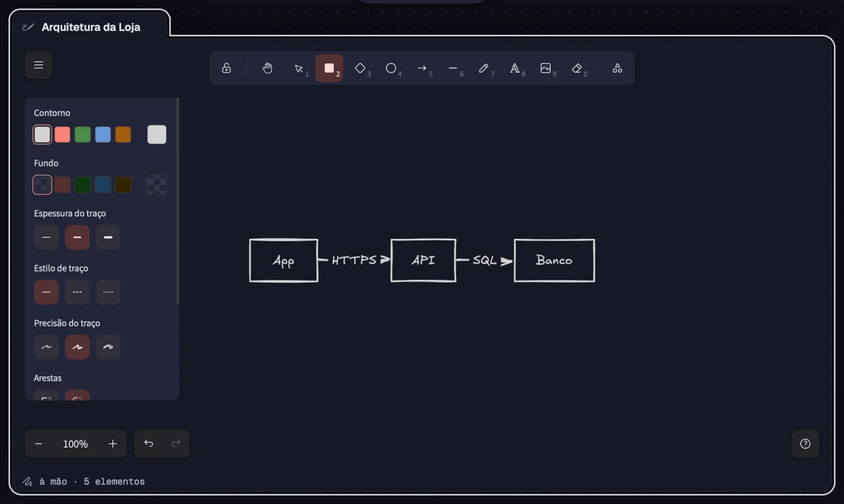Viewport: 844px width, 504px height.
Task: Choose the dark brown Fundo color
Action: 123,185
